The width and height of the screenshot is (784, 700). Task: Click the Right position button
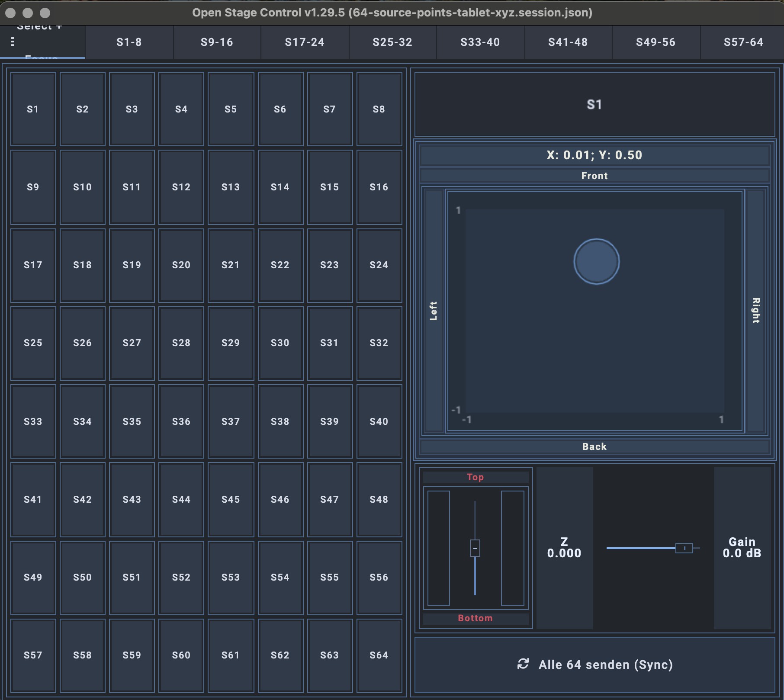[756, 311]
